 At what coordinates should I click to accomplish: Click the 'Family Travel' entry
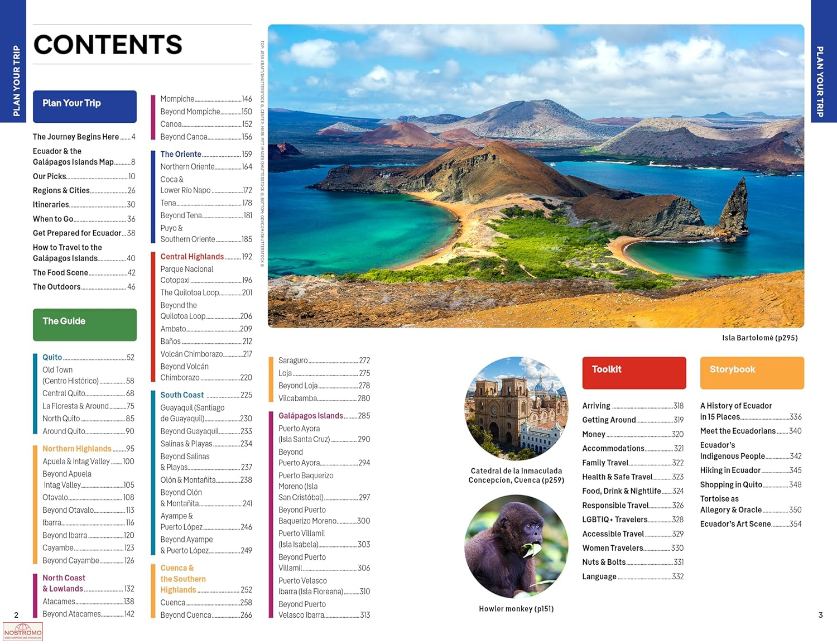click(x=633, y=463)
